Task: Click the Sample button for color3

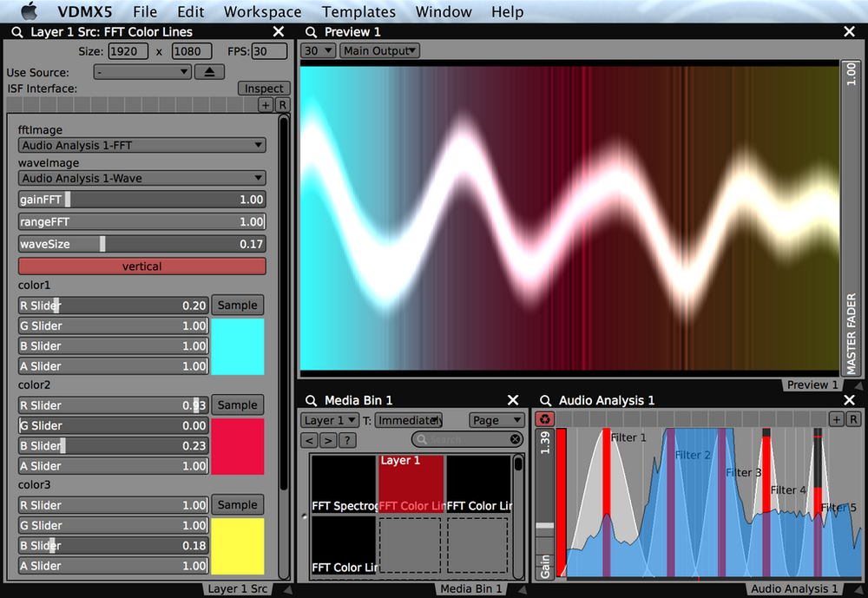Action: [x=238, y=504]
